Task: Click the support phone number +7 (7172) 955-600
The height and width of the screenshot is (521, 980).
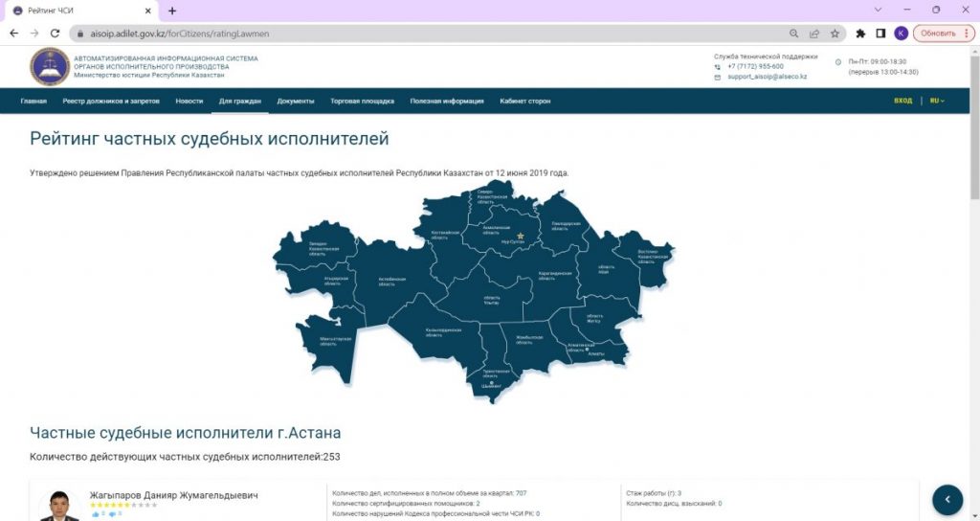Action: tap(755, 66)
